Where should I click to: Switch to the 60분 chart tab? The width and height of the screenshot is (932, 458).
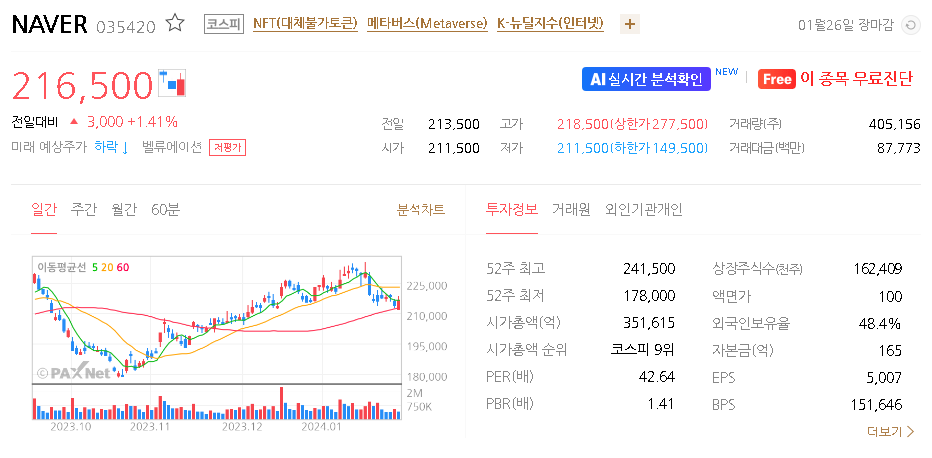[165, 210]
